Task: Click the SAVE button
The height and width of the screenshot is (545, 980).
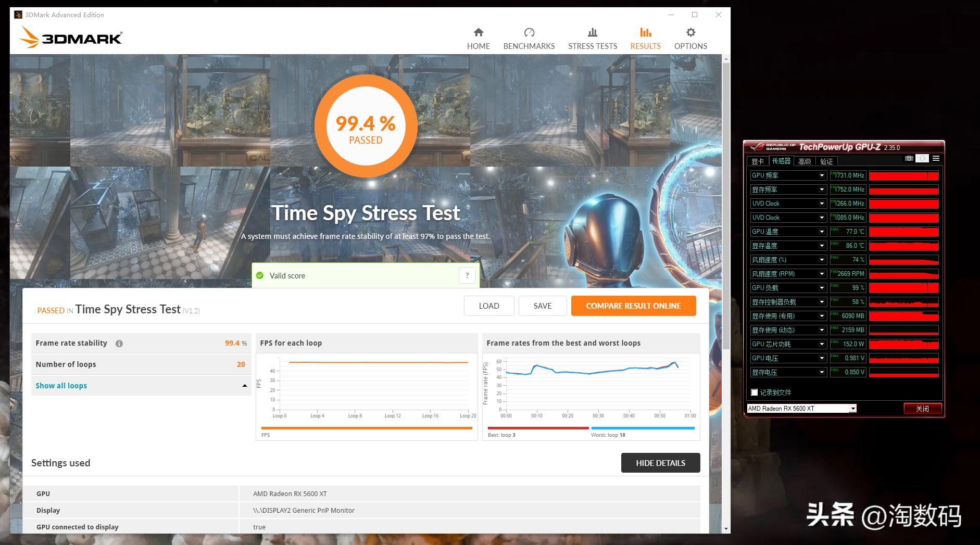Action: (x=543, y=306)
